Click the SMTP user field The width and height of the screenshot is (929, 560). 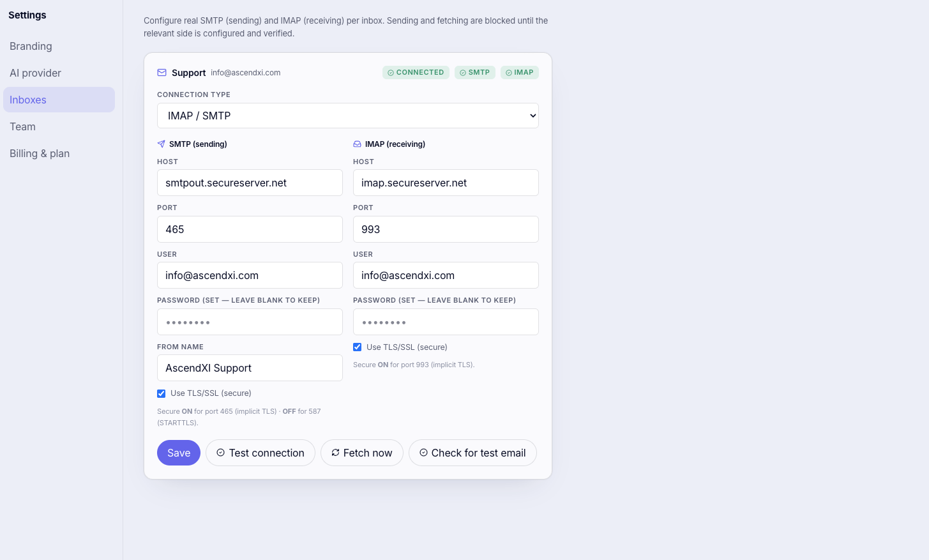[x=250, y=275]
